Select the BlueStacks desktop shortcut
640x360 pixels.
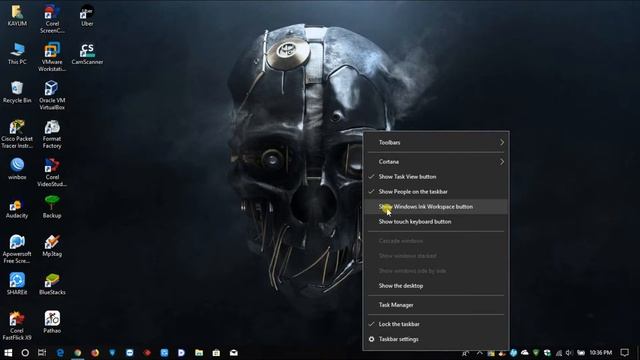pyautogui.click(x=52, y=284)
